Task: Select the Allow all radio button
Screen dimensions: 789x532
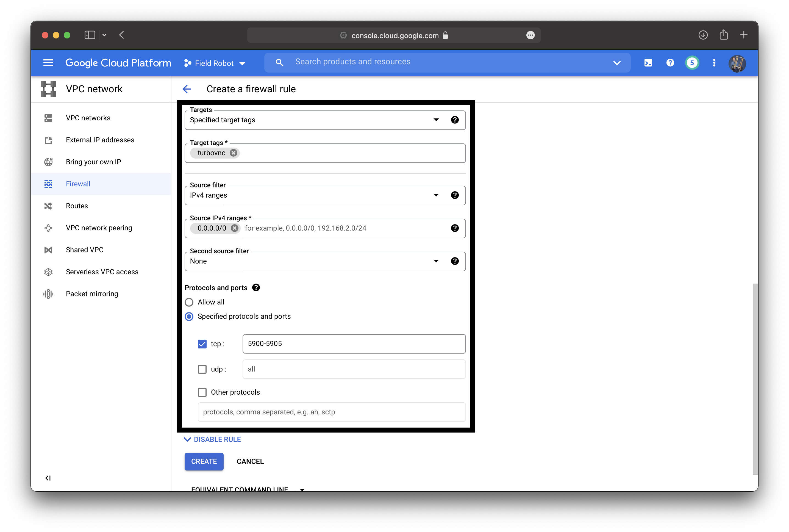Action: [189, 302]
